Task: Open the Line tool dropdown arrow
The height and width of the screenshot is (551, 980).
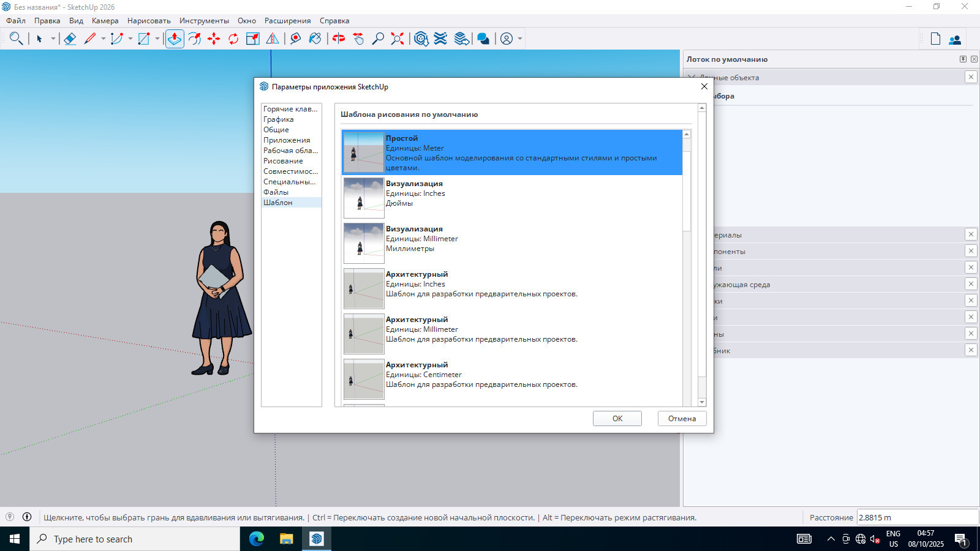Action: (x=104, y=39)
